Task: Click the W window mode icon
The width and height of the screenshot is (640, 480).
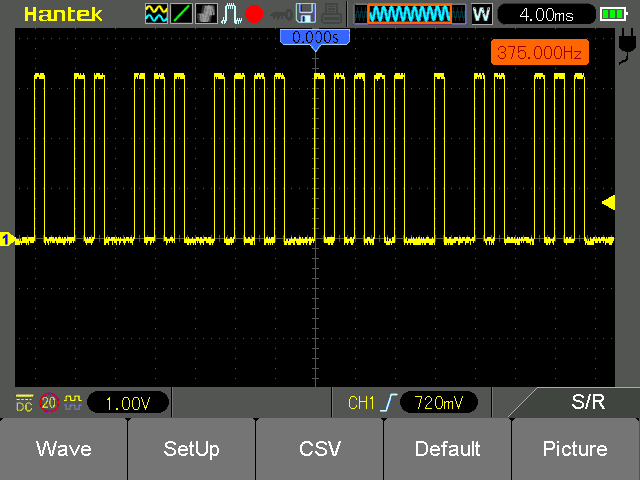Action: pos(482,14)
